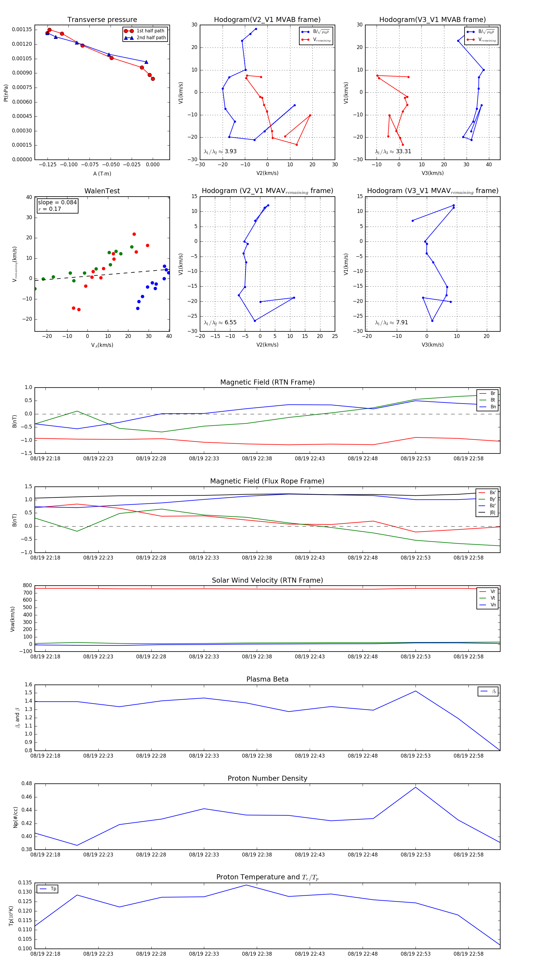Click the λ1/λ2 ≈ 6.55 annotation

220,323
